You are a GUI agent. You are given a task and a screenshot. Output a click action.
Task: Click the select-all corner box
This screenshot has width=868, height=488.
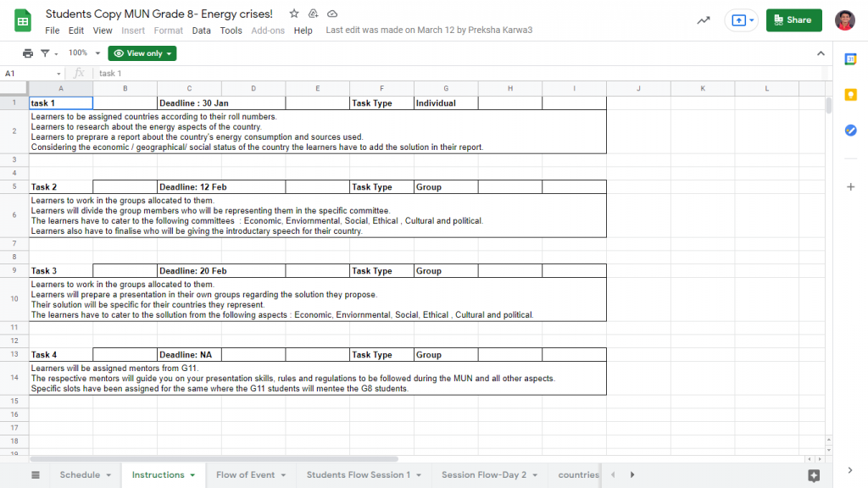14,88
